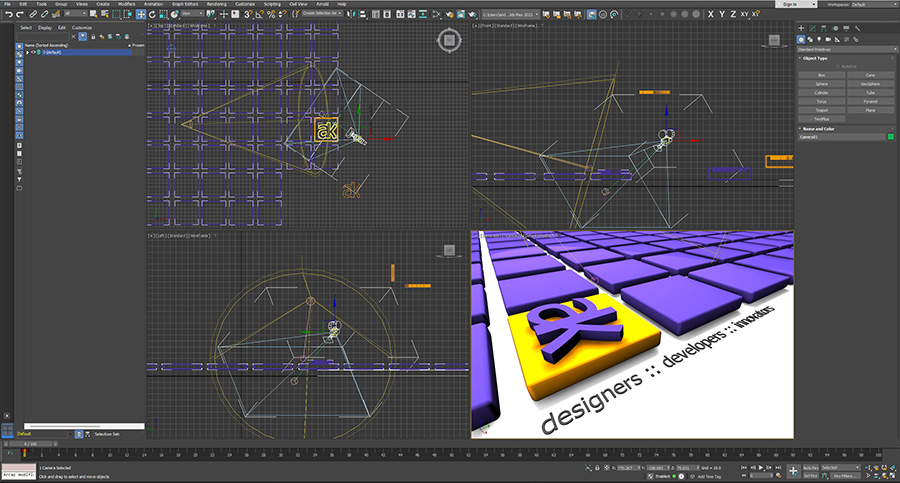
Task: Activate the Select and Rotate tool
Action: (x=152, y=14)
